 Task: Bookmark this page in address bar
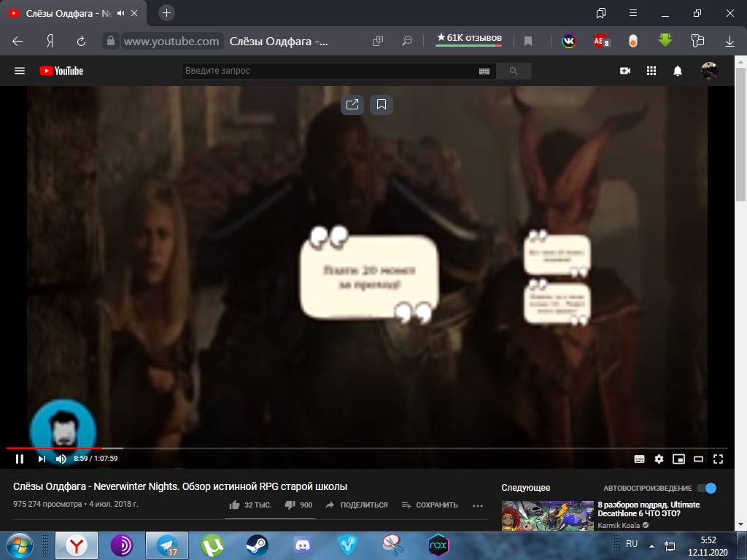[x=528, y=42]
